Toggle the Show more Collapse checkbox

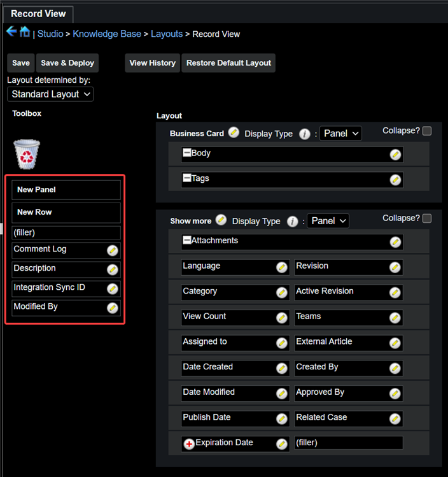(426, 218)
